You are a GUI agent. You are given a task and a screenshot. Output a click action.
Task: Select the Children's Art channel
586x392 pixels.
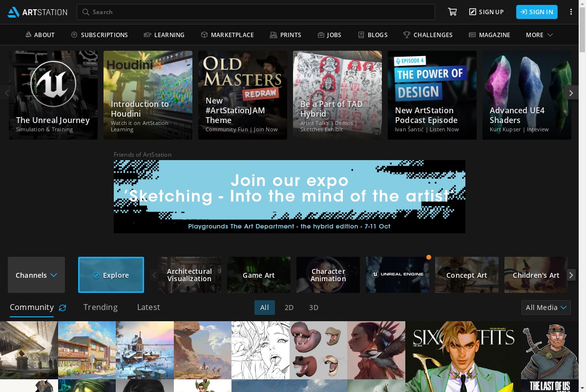(x=536, y=275)
